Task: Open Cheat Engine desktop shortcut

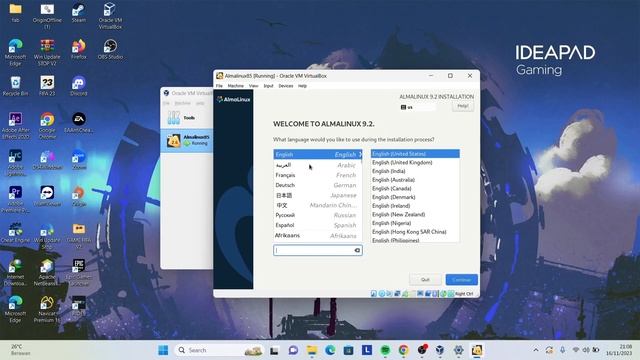Action: coord(15,232)
